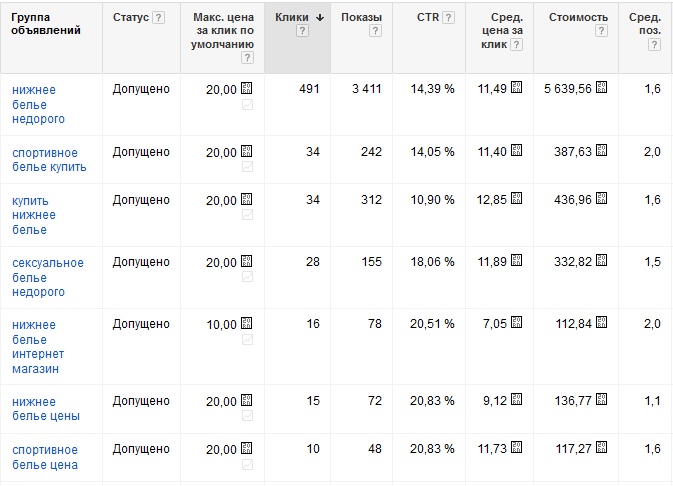Click help icon under Сред. поз. header
The width and height of the screenshot is (673, 486).
click(654, 44)
